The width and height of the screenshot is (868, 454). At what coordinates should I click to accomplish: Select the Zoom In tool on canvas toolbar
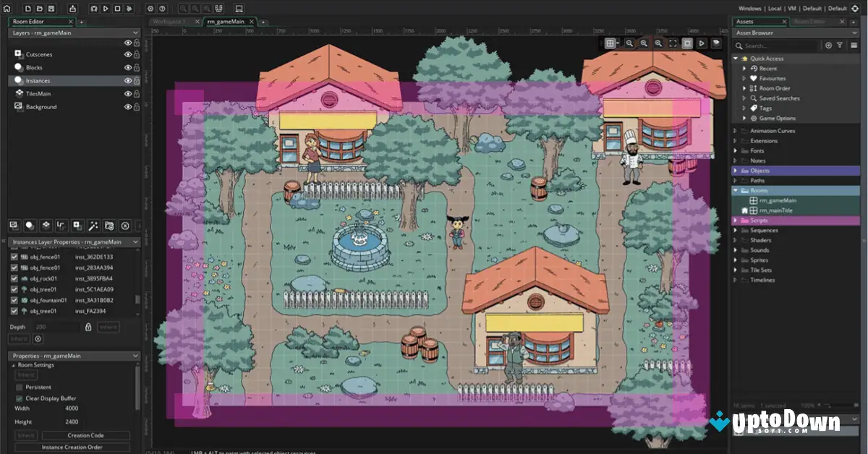[x=643, y=43]
